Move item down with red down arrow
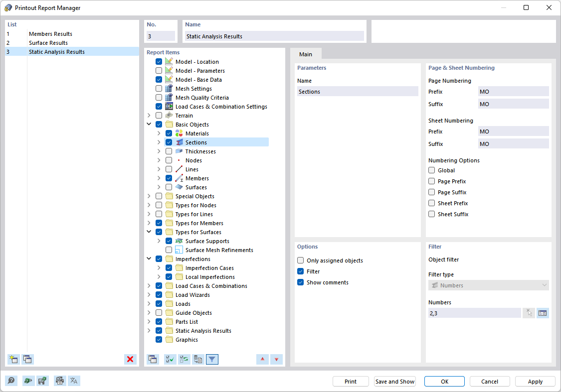561x392 pixels. [x=277, y=359]
